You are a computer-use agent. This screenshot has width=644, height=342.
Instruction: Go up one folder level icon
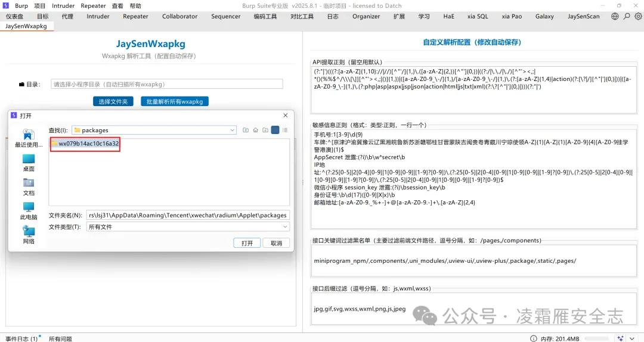click(x=246, y=130)
